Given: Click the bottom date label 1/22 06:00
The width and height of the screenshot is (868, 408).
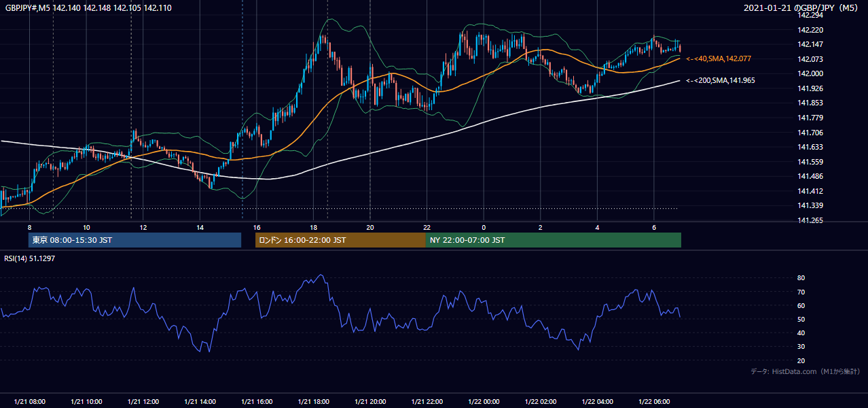Looking at the screenshot, I should tap(653, 401).
